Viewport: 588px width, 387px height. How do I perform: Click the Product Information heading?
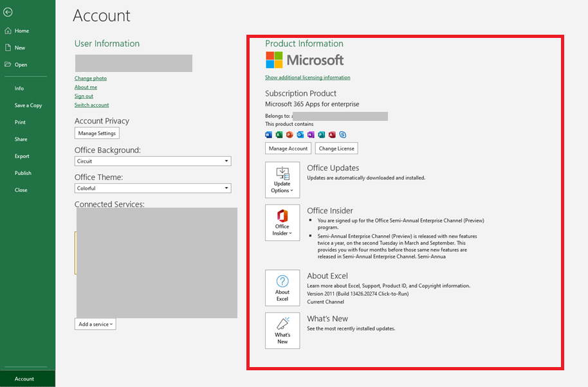click(304, 44)
